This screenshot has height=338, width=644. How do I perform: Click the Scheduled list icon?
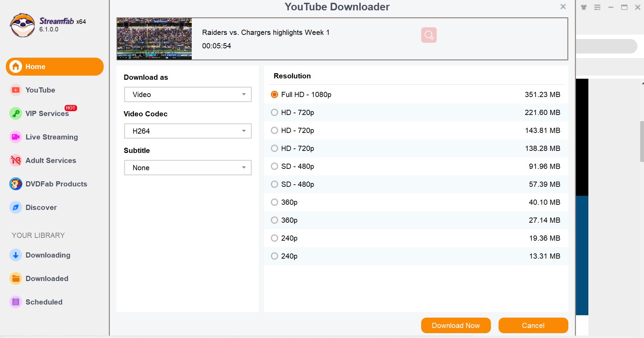[x=16, y=302]
